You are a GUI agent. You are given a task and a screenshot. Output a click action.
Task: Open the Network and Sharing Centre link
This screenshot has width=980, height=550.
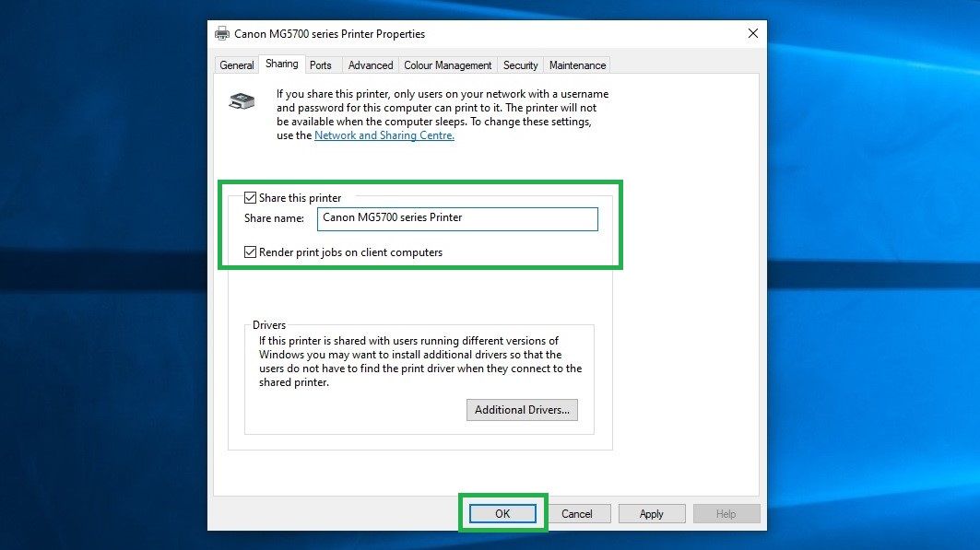384,135
